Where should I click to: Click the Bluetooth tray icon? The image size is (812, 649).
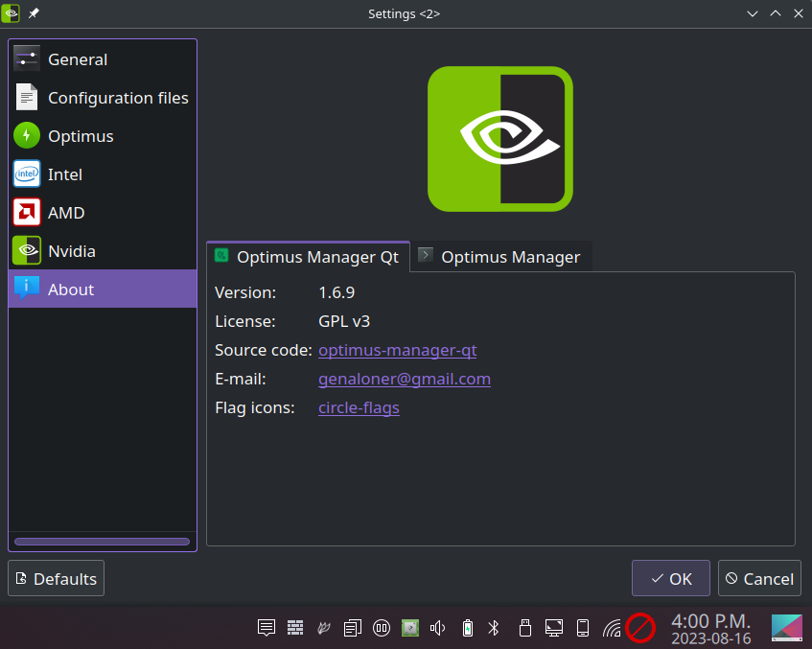[494, 628]
